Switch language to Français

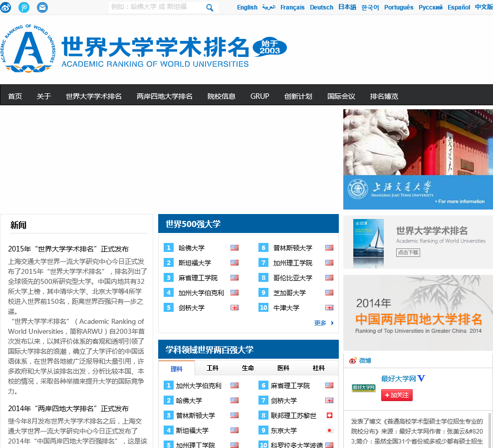click(x=292, y=7)
